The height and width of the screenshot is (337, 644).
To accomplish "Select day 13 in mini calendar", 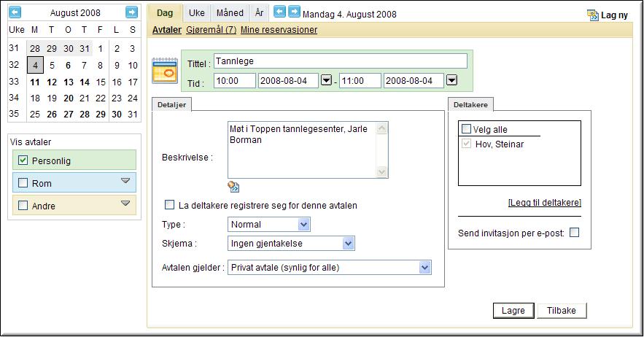I will click(x=68, y=82).
